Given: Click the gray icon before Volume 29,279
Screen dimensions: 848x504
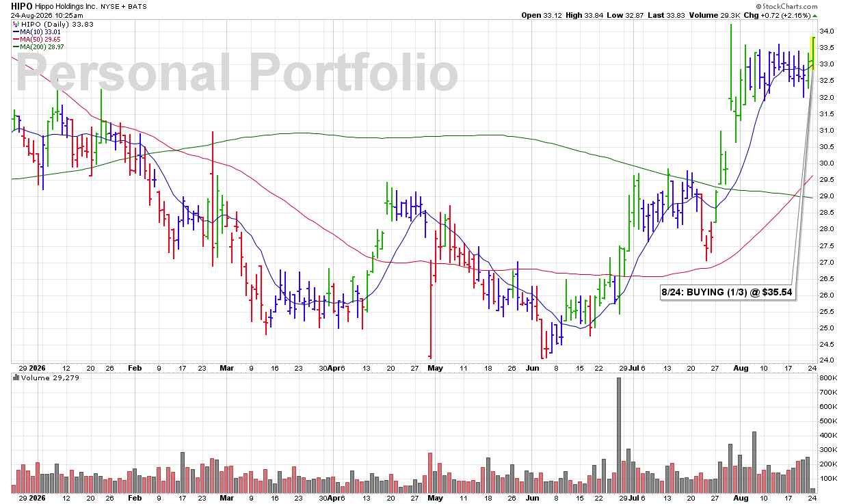Looking at the screenshot, I should click(15, 377).
